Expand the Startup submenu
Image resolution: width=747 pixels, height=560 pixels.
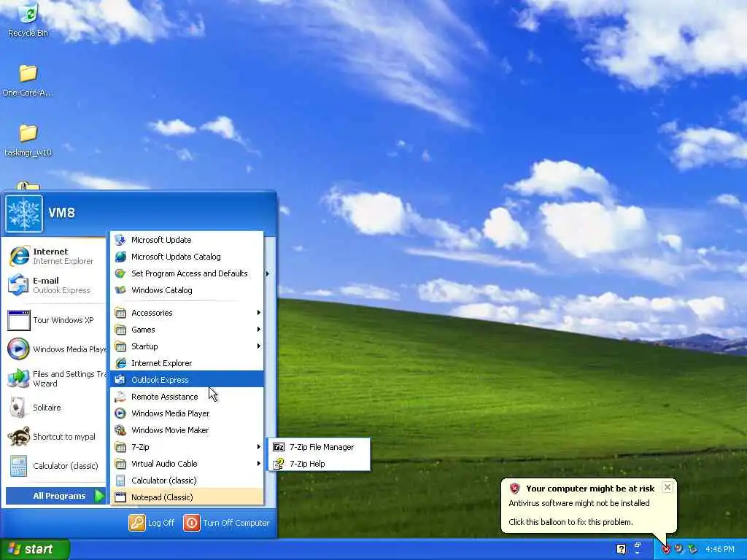pos(187,346)
